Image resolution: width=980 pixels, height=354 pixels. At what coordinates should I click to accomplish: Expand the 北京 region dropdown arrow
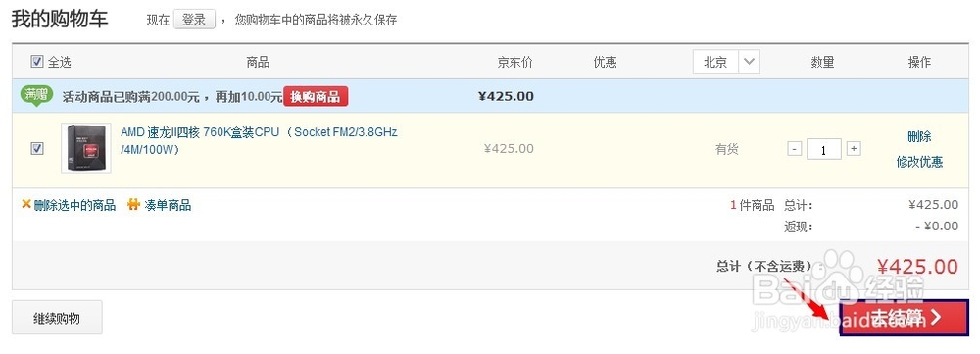[750, 62]
